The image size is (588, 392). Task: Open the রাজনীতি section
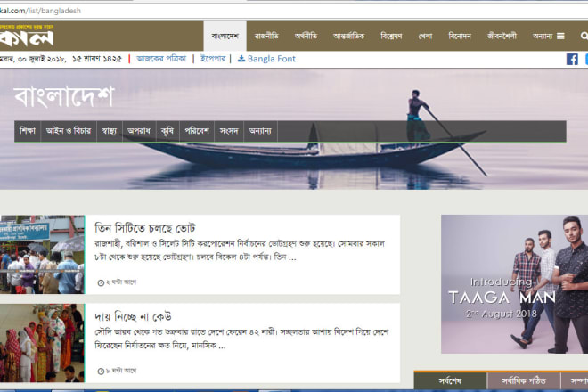(266, 36)
